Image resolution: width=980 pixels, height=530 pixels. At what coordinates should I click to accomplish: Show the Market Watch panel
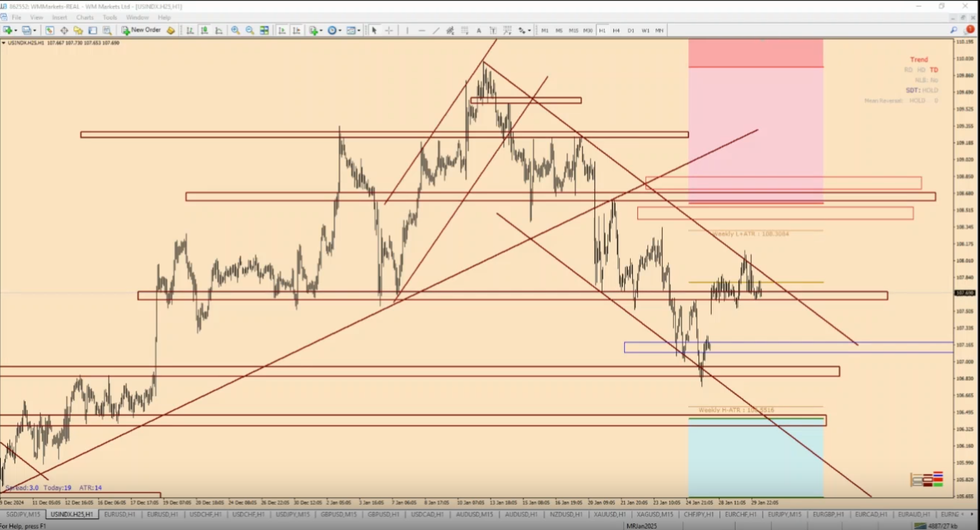point(49,31)
